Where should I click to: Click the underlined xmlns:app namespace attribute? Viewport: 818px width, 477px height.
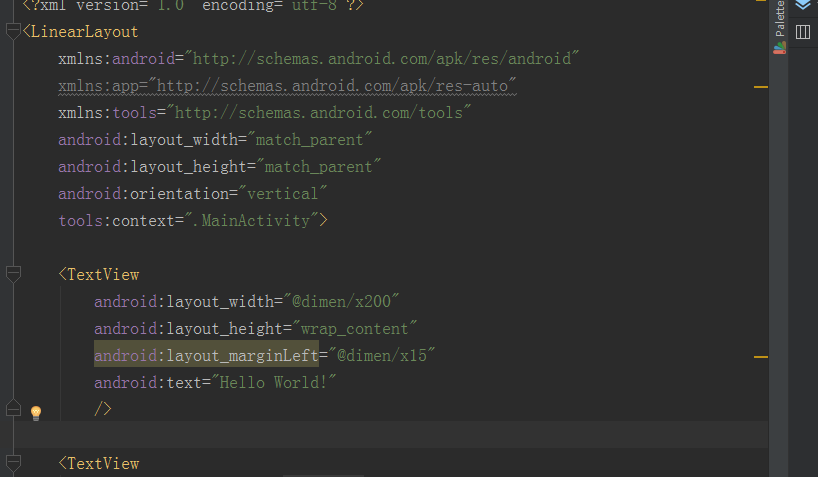coord(287,86)
